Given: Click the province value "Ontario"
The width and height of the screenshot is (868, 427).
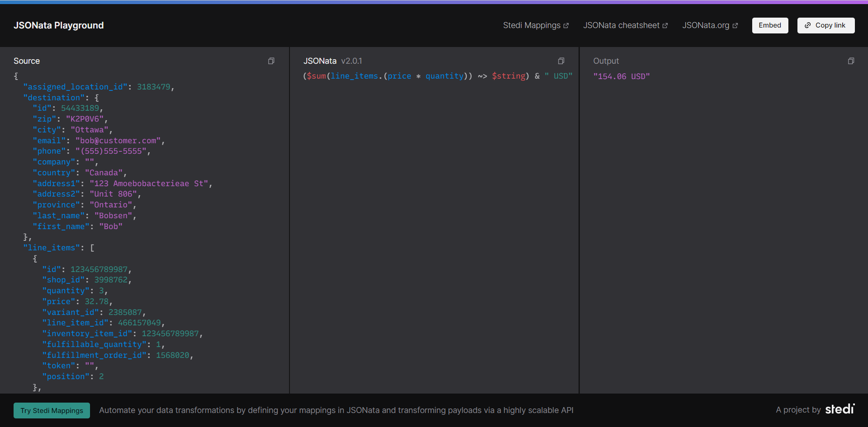Looking at the screenshot, I should pos(111,205).
